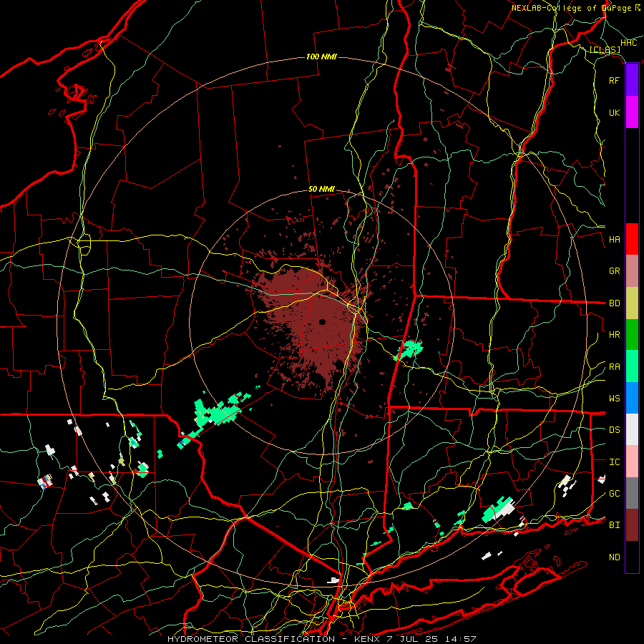The height and width of the screenshot is (644, 644).
Task: Select the GC gray legend swatch
Action: point(632,493)
